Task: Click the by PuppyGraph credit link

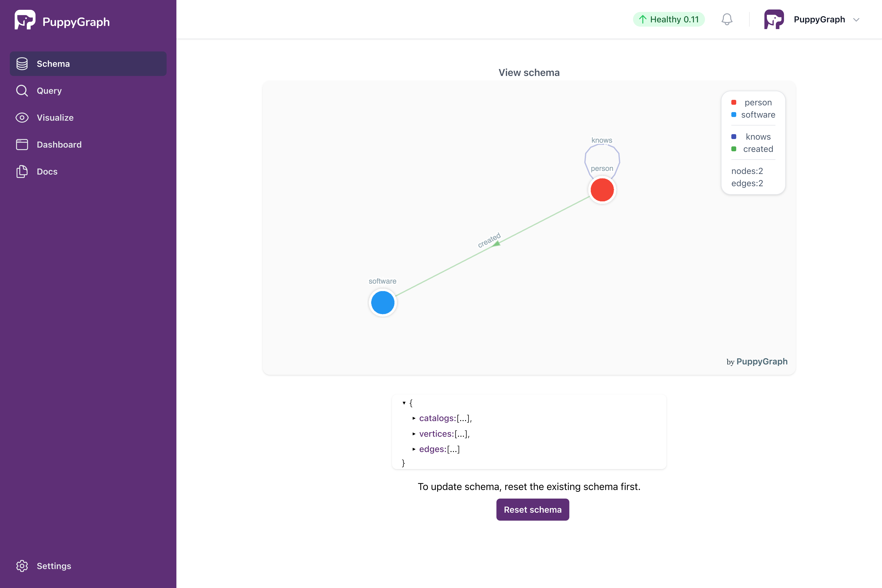Action: click(757, 362)
